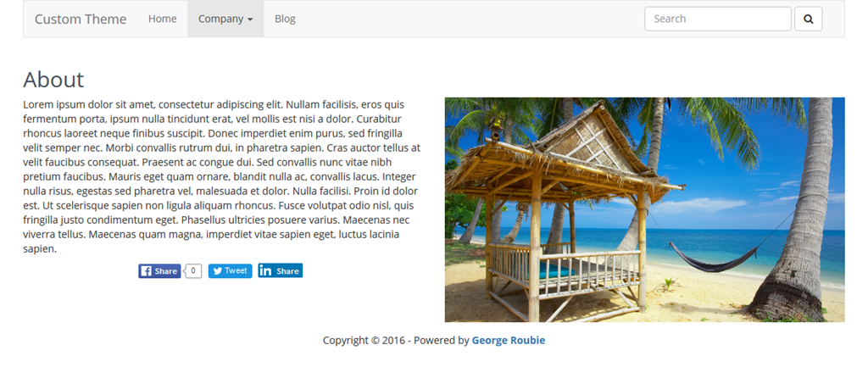Focus the Search input field
The height and width of the screenshot is (367, 868).
[x=717, y=19]
